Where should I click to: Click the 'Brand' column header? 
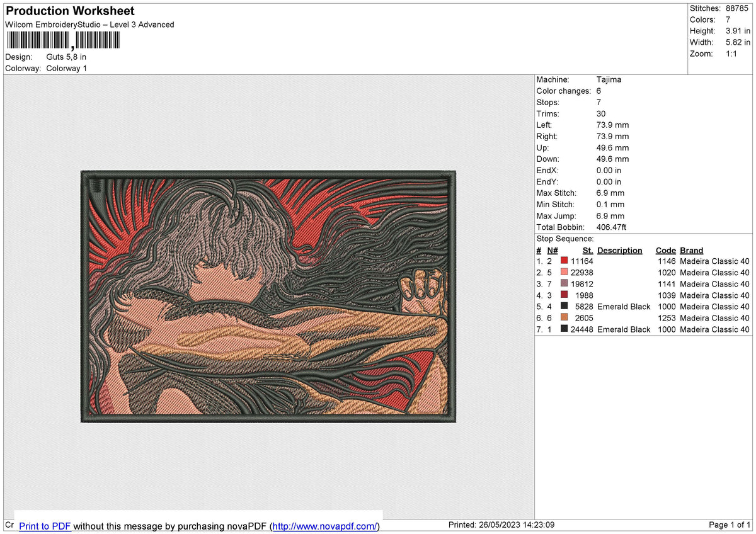click(x=692, y=250)
